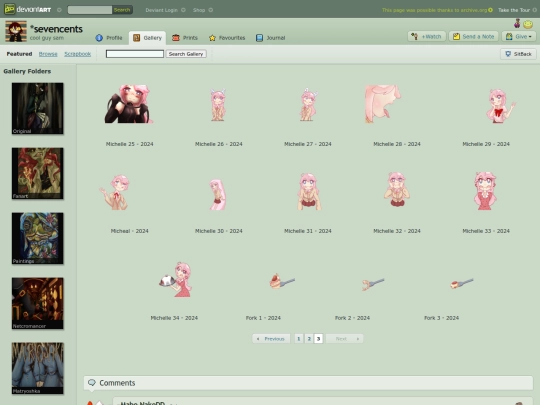Click the circle icon beside Deviant Login
540x405 pixels.
(183, 10)
